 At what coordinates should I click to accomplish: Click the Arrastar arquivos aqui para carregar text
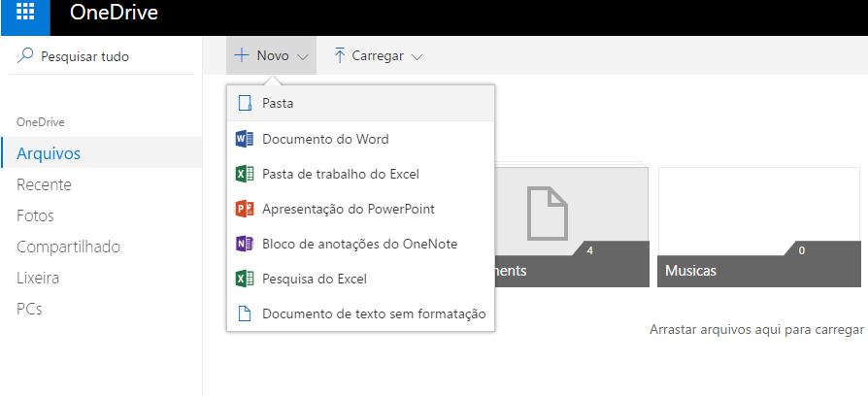click(756, 330)
